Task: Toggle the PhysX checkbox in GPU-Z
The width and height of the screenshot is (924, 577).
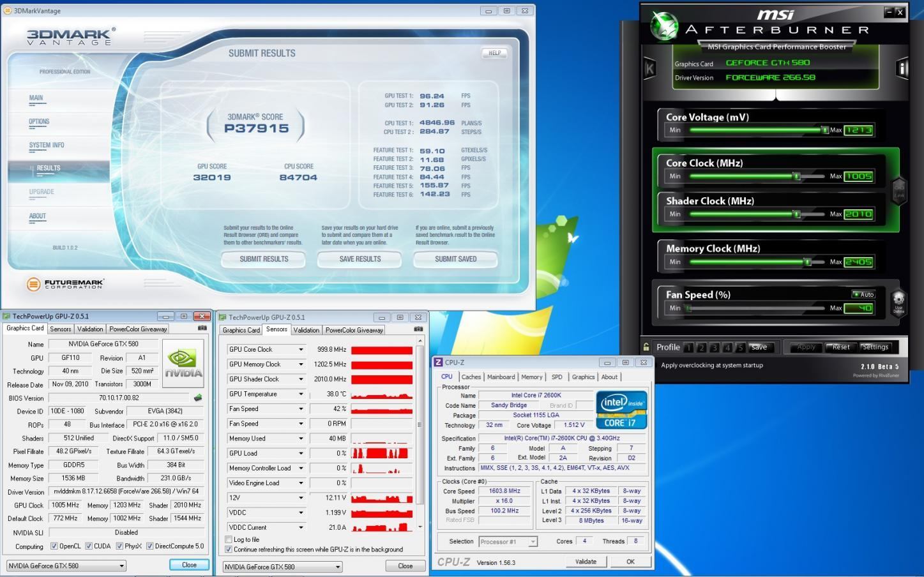Action: pyautogui.click(x=119, y=546)
